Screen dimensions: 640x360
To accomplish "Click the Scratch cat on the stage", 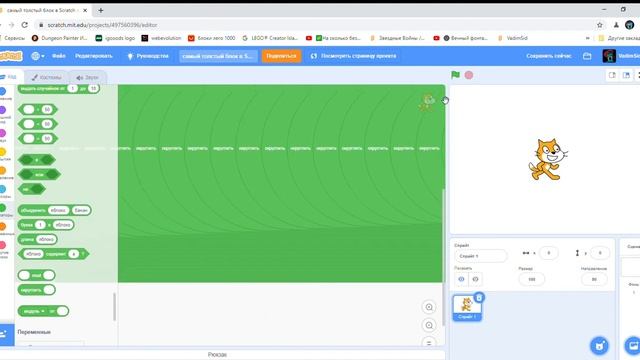I will (548, 160).
